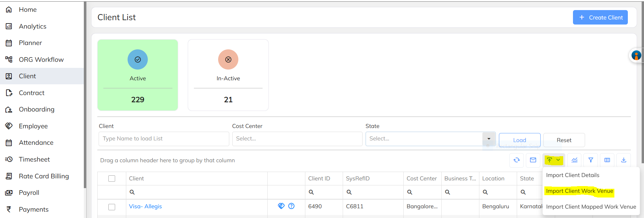Viewport: 644px width, 218px height.
Task: Choose Import Client Work Venue
Action: click(579, 191)
